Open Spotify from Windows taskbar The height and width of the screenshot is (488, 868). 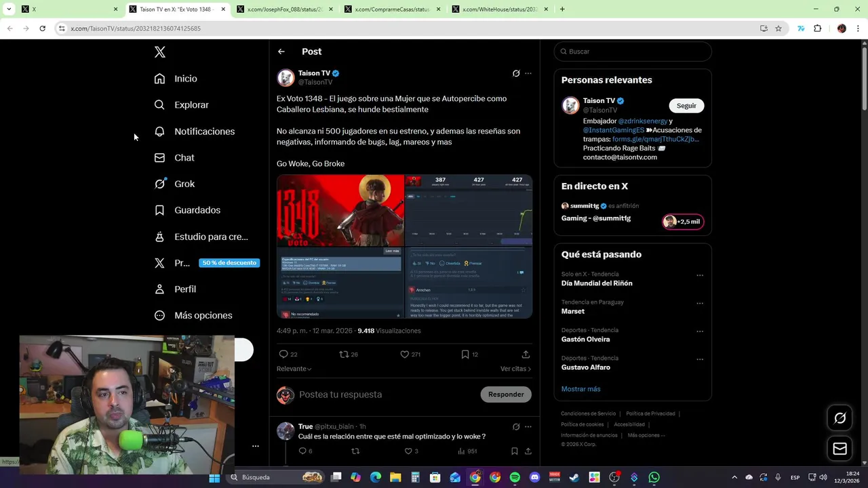(515, 478)
